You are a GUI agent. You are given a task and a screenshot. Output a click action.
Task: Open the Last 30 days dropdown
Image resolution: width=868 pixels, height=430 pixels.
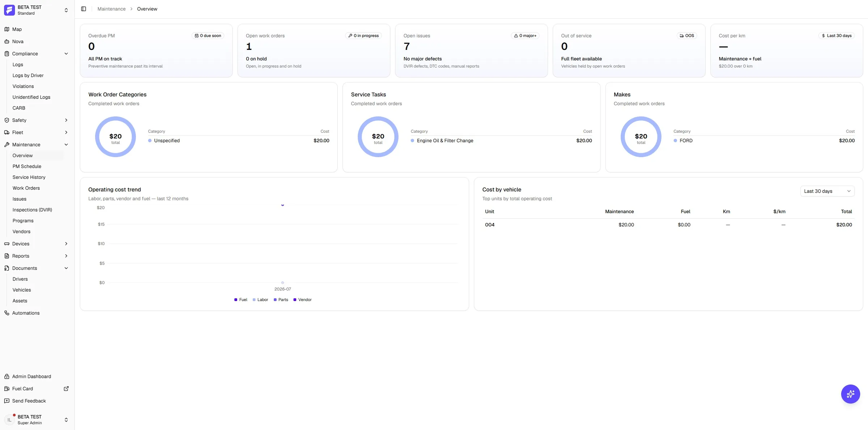point(827,191)
